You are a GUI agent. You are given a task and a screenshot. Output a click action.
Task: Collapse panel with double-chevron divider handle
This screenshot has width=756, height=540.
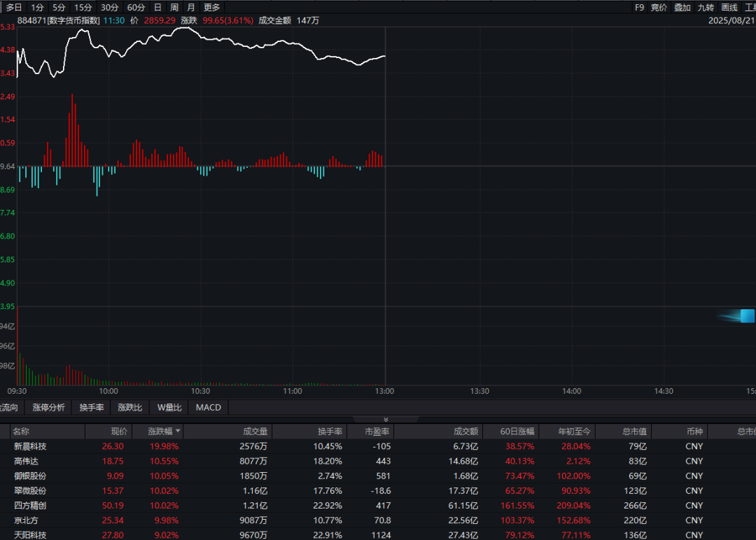click(x=385, y=420)
